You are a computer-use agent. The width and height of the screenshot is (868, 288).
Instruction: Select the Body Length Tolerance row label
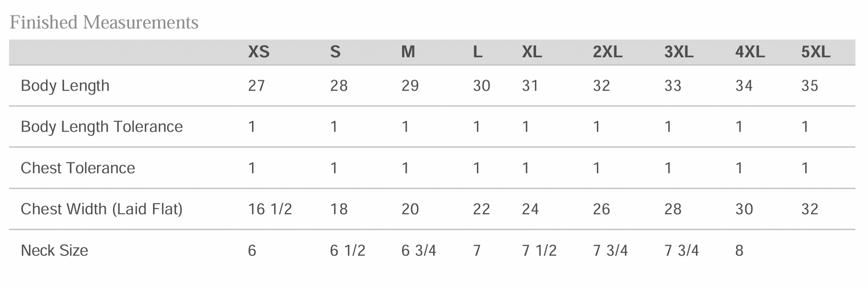click(x=102, y=127)
